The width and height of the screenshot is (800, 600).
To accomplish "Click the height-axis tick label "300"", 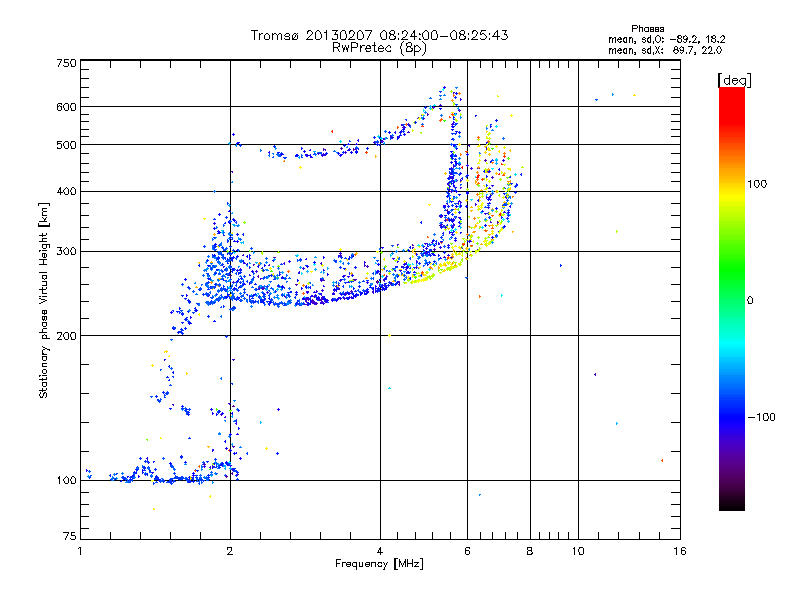I will pos(67,252).
